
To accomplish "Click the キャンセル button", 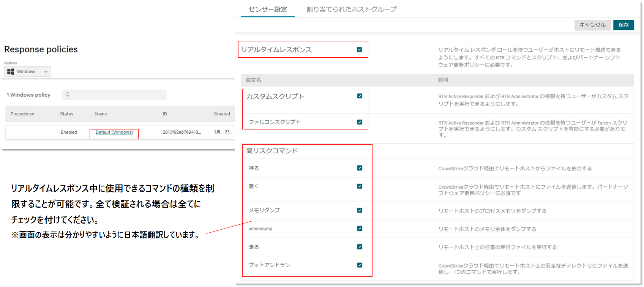I will tap(592, 25).
